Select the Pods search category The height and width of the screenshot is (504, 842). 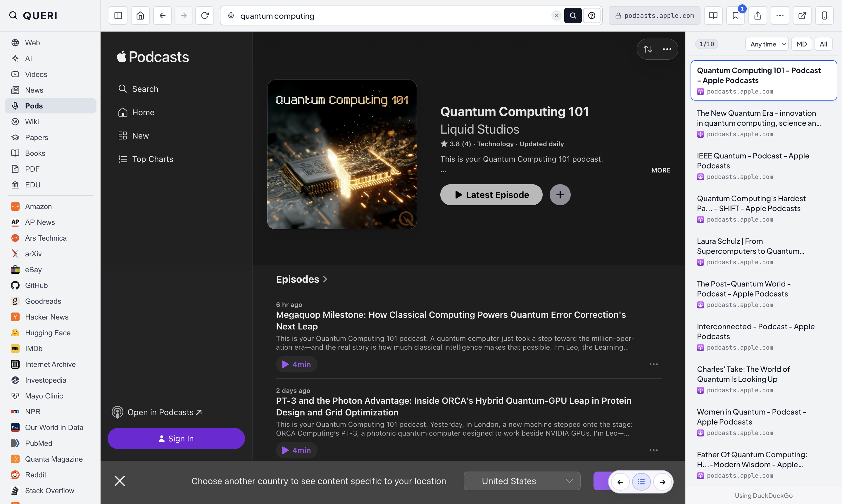51,106
